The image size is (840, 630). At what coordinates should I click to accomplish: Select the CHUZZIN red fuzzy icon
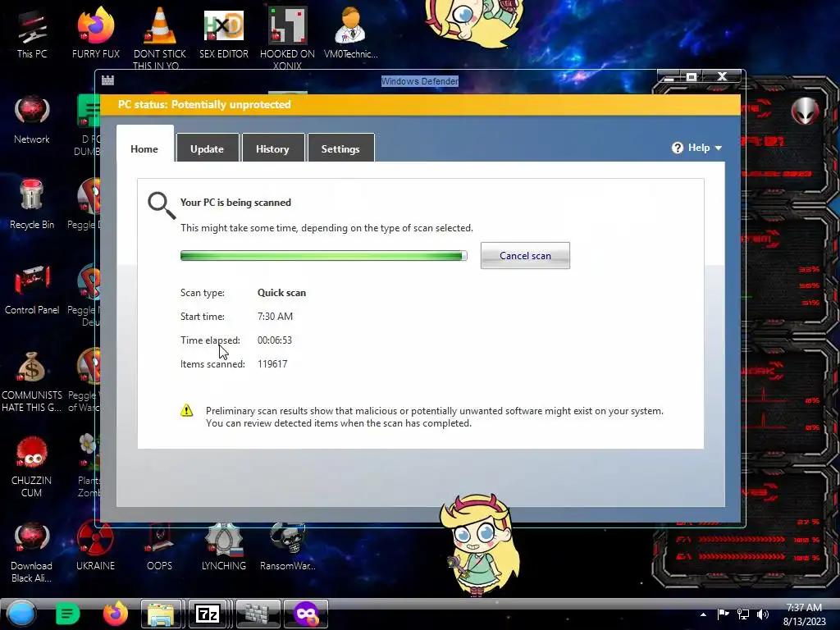point(32,467)
